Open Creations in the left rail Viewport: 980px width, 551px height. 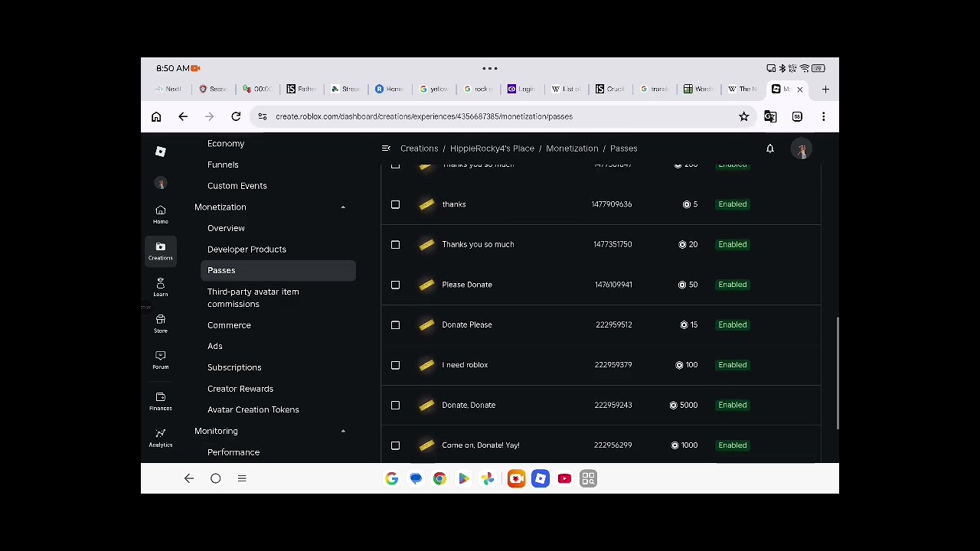tap(160, 251)
